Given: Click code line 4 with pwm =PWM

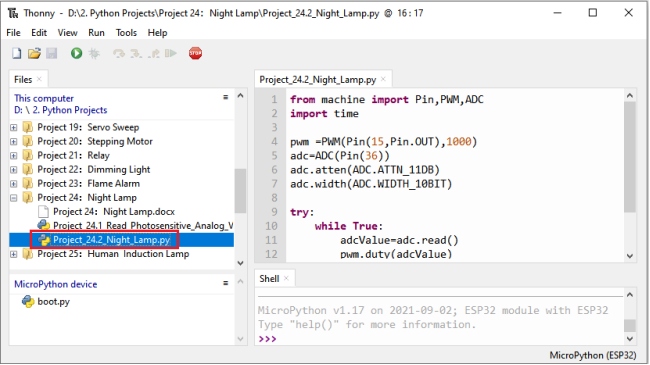Looking at the screenshot, I should point(383,141).
